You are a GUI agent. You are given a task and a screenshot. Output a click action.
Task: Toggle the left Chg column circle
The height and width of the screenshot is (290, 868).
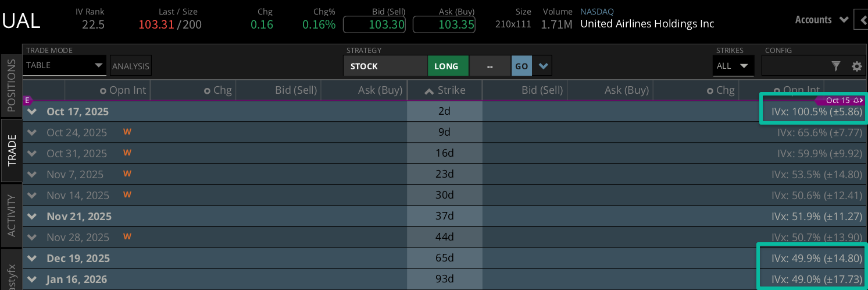tap(207, 91)
